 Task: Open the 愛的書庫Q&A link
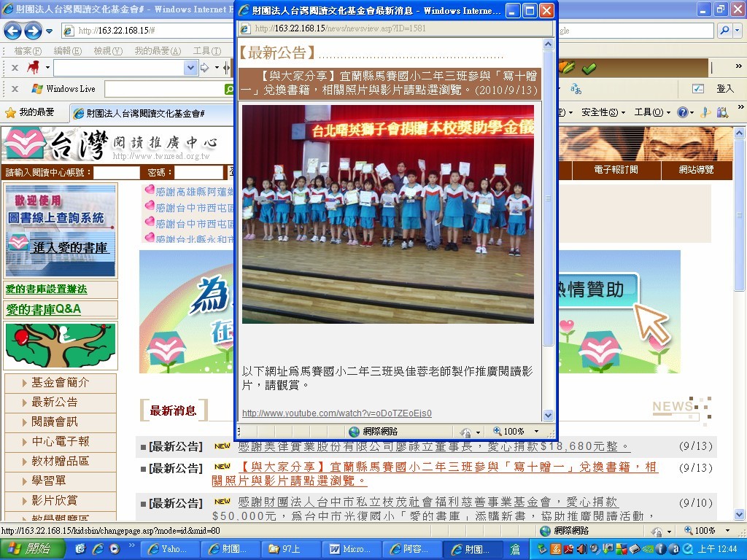[43, 309]
